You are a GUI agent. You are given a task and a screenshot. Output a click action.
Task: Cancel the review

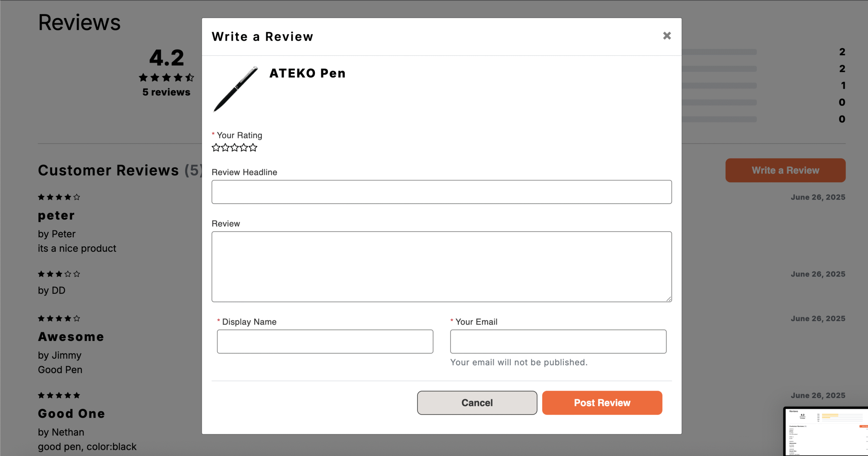[477, 403]
